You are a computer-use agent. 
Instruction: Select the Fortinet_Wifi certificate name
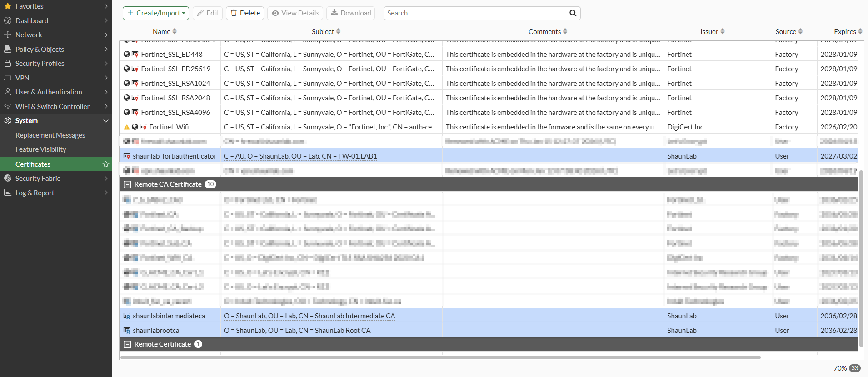(x=169, y=127)
